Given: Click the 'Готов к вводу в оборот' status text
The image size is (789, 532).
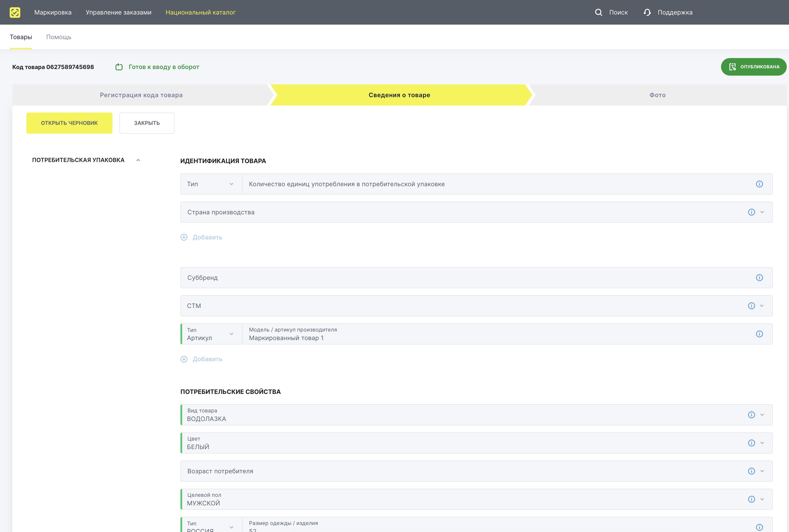Looking at the screenshot, I should pos(164,67).
